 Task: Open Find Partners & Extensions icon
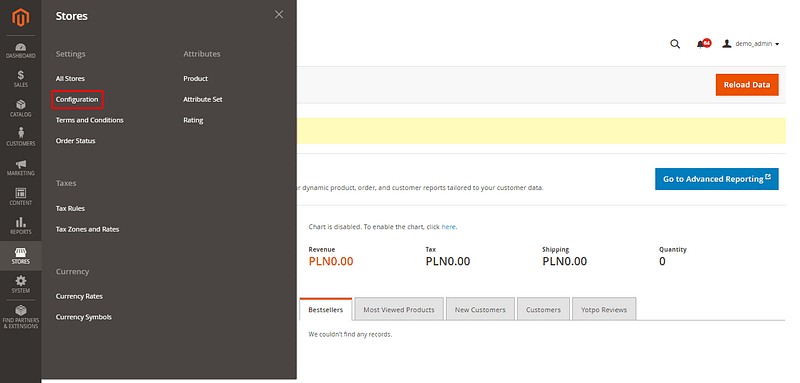tap(21, 317)
